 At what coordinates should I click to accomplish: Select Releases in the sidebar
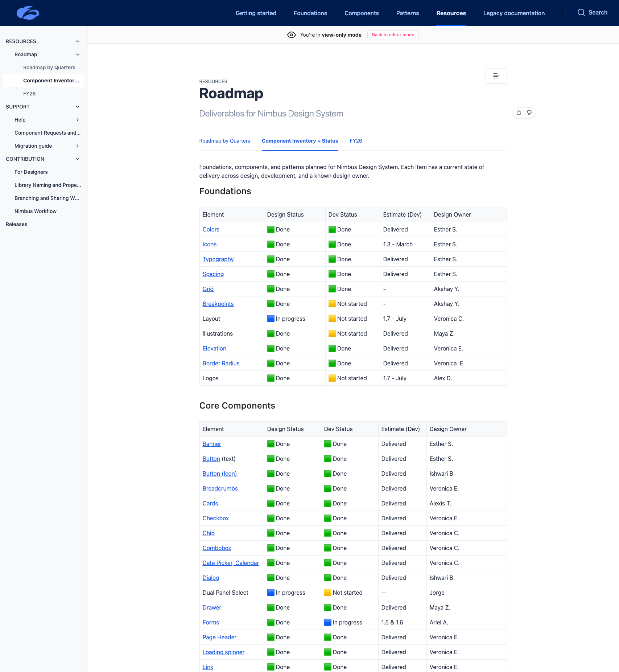coord(16,224)
